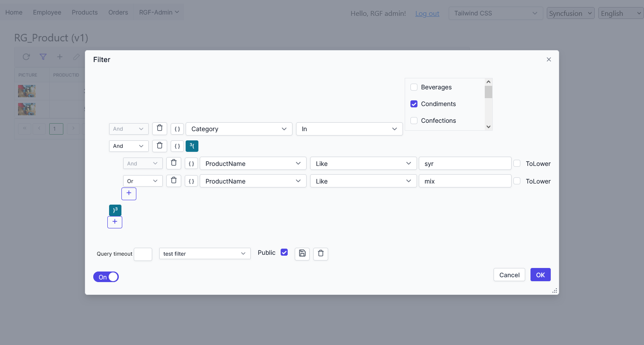Click the curly braces icon on the 'mix' row

click(x=191, y=181)
